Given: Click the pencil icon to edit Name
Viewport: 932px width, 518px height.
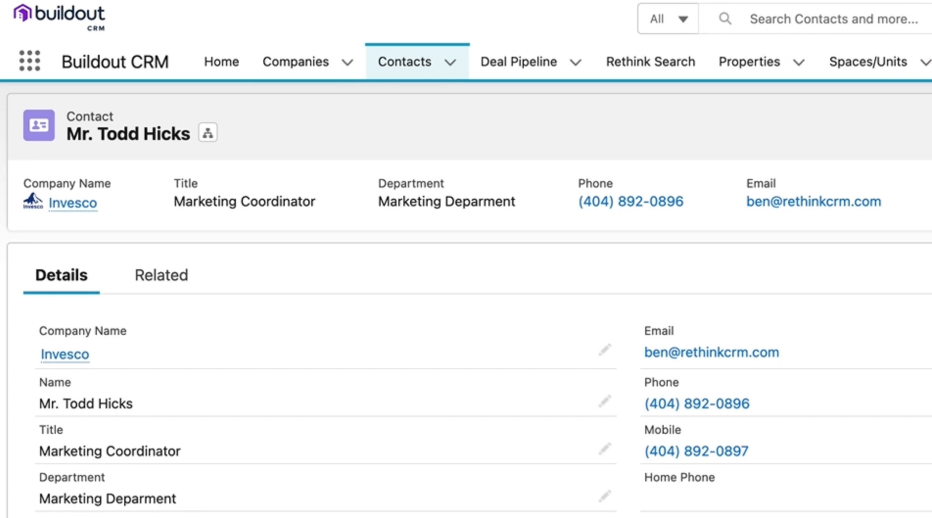Looking at the screenshot, I should tap(605, 401).
